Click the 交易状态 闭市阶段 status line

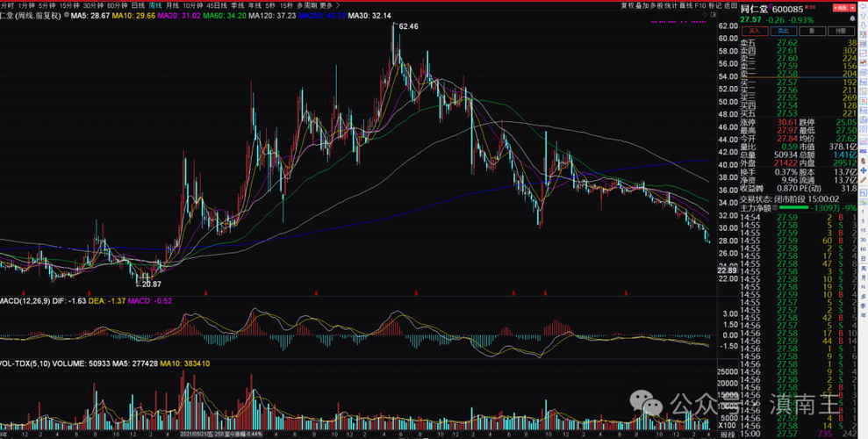(789, 198)
